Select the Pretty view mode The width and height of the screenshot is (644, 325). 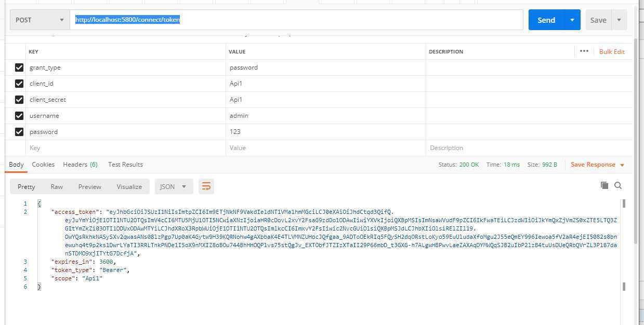(27, 186)
